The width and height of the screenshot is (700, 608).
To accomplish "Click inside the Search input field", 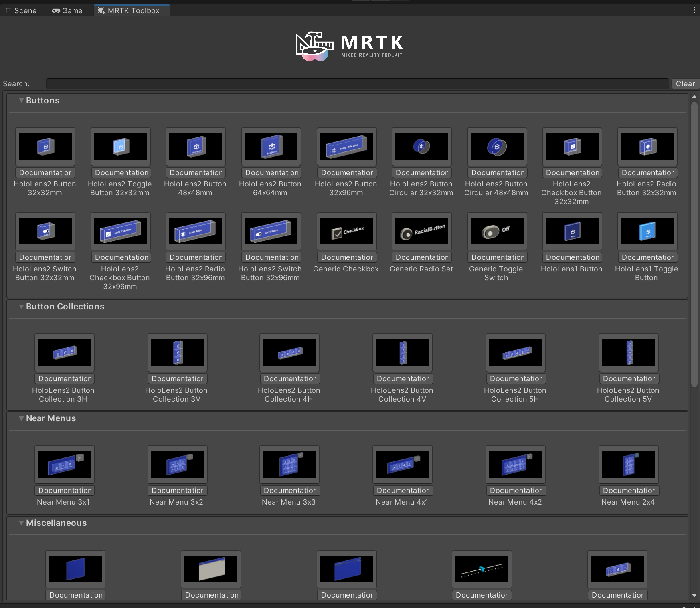I will (358, 84).
